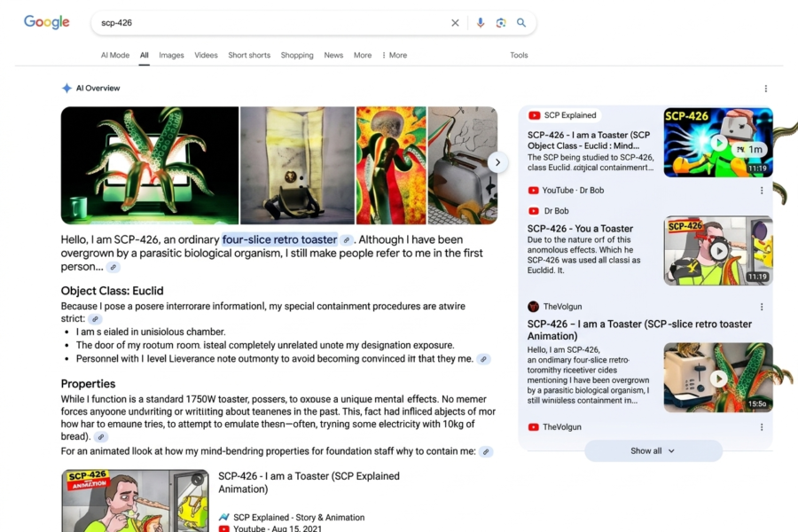Screen dimensions: 798x532
Task: Click the magnifying glass search icon
Action: (521, 23)
